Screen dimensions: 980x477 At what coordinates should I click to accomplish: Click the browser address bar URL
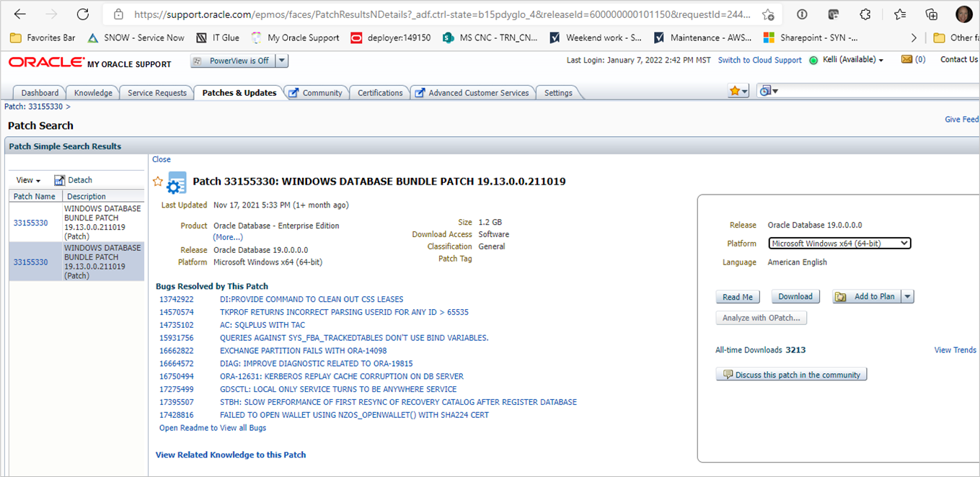click(x=443, y=14)
